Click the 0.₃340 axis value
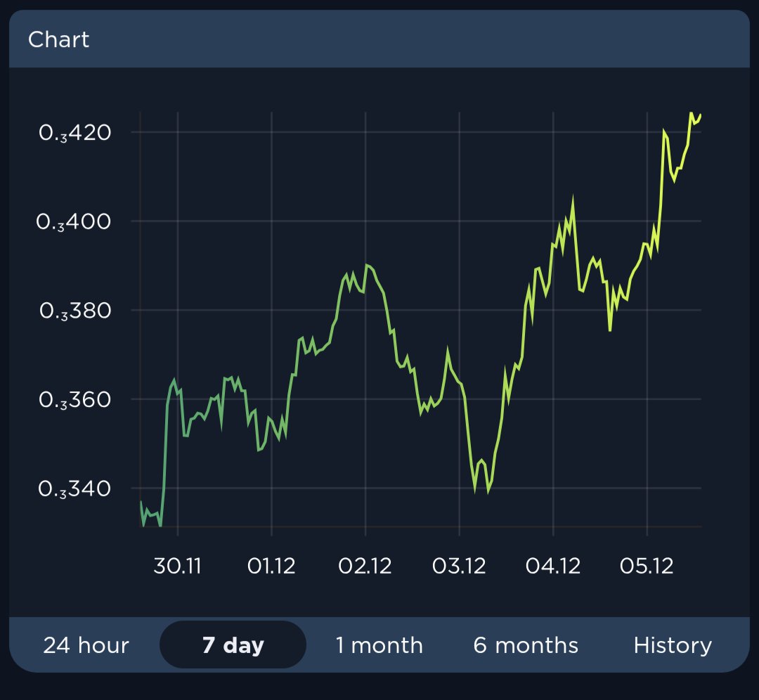This screenshot has height=700, width=759. click(75, 489)
